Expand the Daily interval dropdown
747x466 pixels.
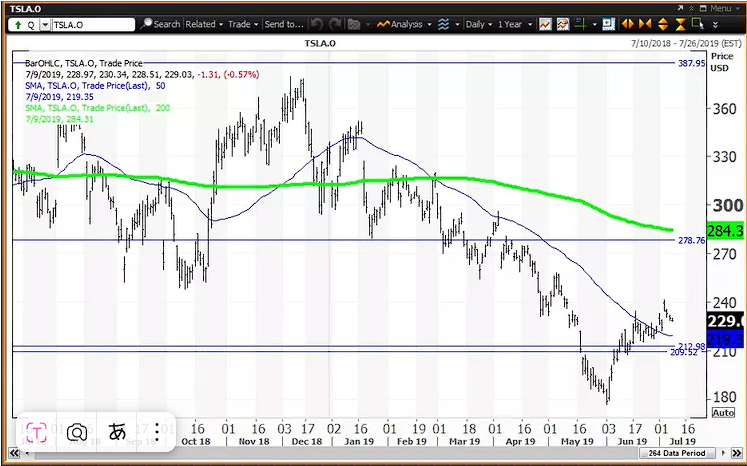click(x=479, y=23)
